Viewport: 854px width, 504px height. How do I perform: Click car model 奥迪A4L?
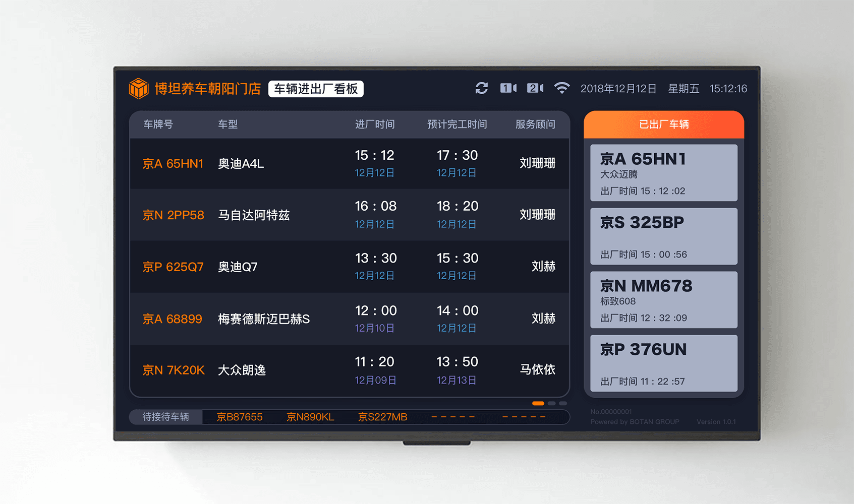(x=241, y=164)
